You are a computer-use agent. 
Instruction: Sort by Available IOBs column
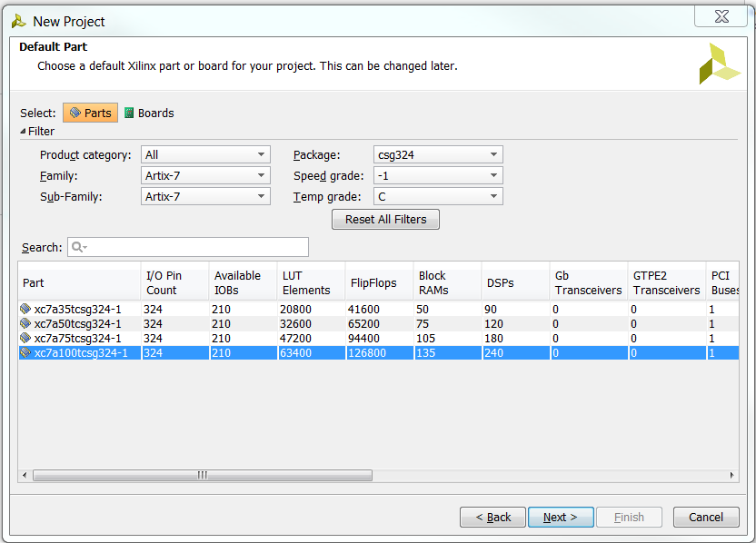click(244, 282)
